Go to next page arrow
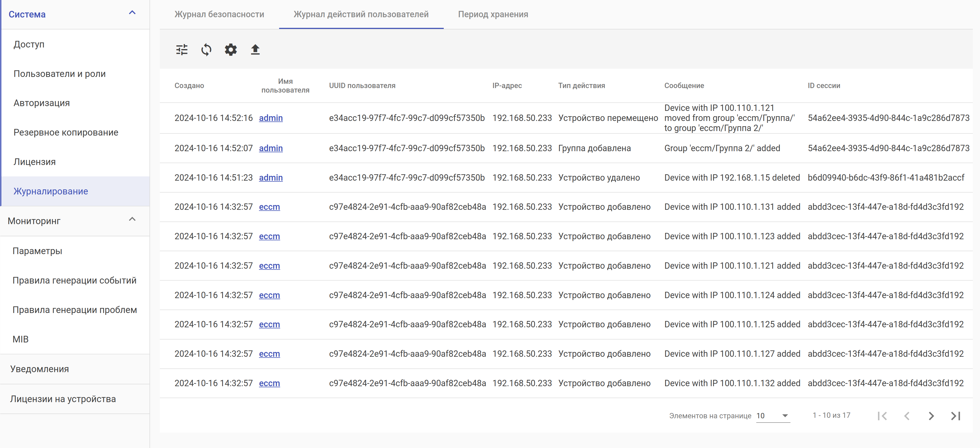 coord(931,416)
